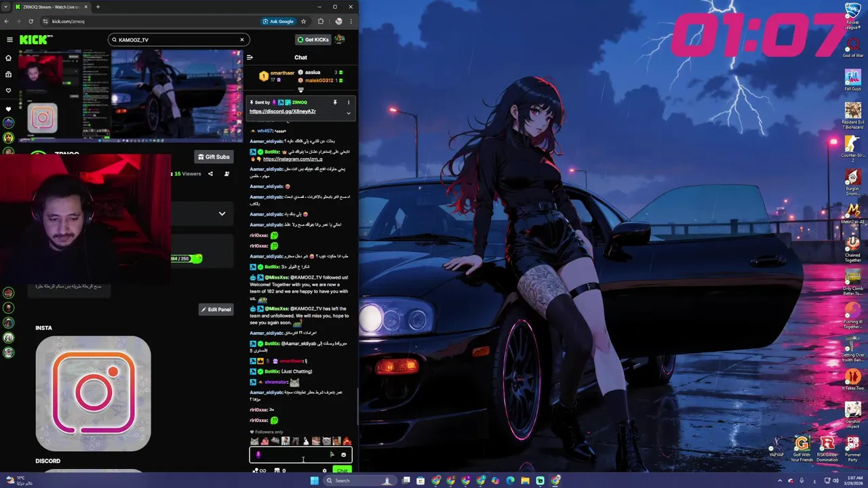Viewport: 868px width, 488px height.
Task: Collapse the chat panel with the arrow icon
Action: pyautogui.click(x=250, y=58)
